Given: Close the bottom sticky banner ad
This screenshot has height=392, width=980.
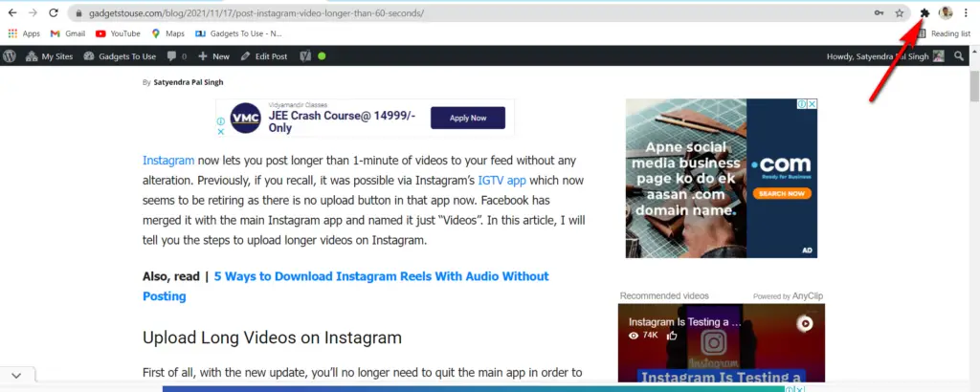Looking at the screenshot, I should (799, 389).
